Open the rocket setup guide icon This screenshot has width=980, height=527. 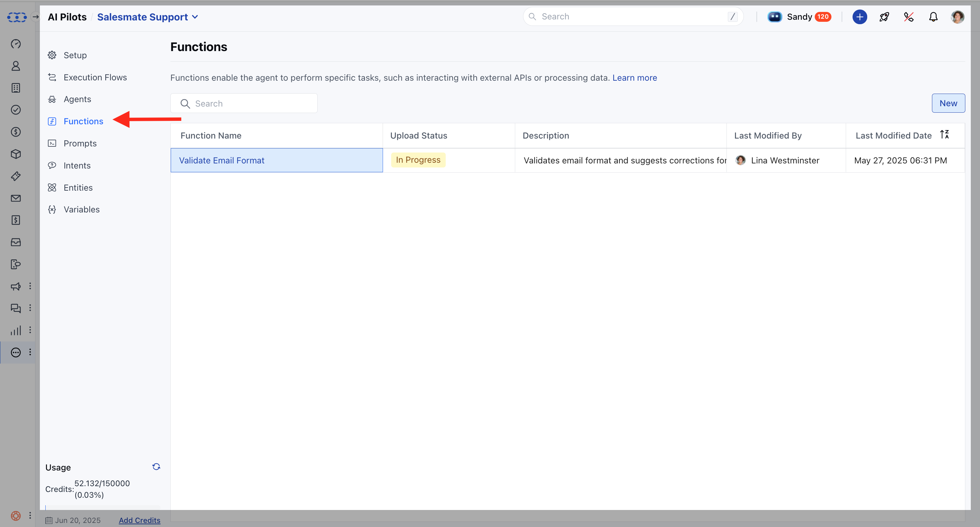click(x=884, y=17)
